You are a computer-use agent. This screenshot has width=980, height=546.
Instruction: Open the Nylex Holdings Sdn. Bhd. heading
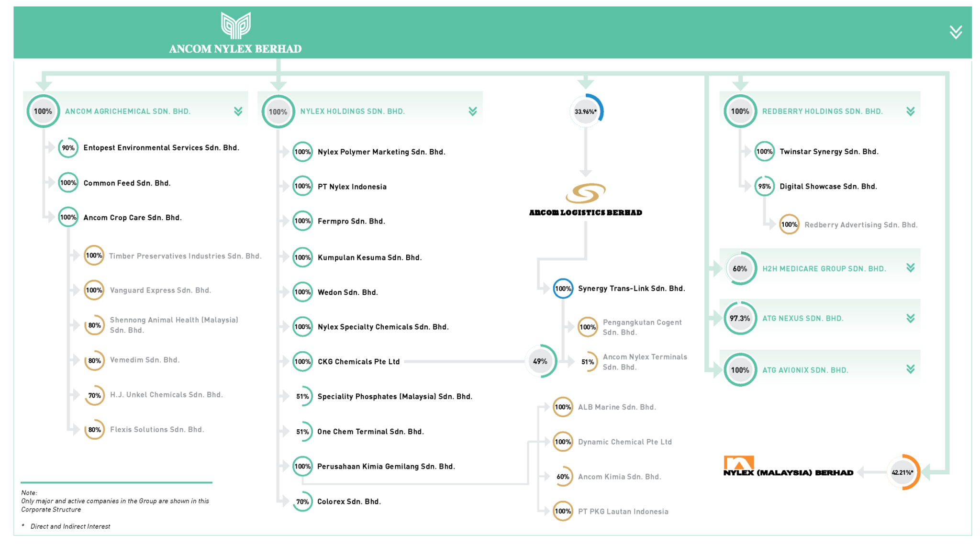353,111
